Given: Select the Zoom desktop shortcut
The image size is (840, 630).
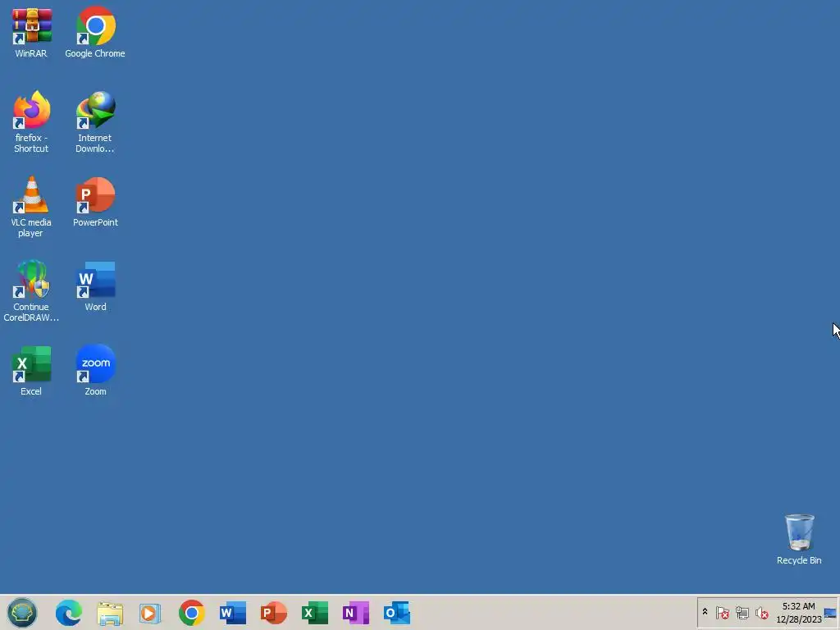Looking at the screenshot, I should click(95, 371).
